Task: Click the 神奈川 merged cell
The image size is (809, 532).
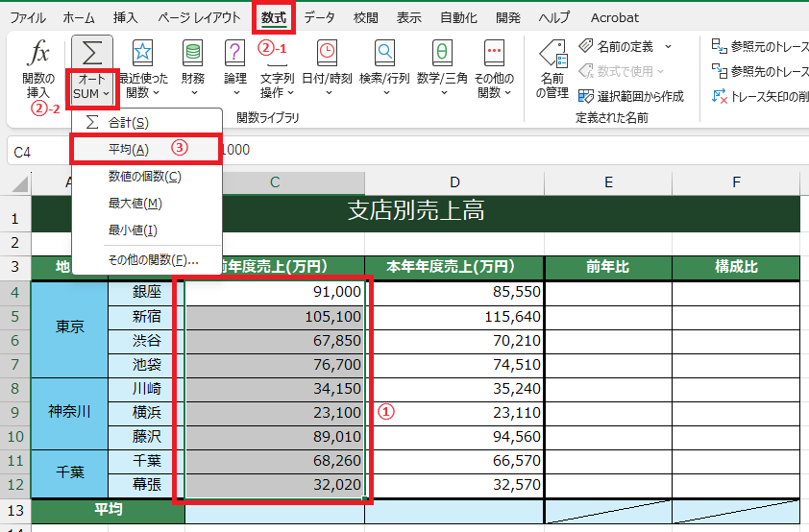Action: point(69,412)
